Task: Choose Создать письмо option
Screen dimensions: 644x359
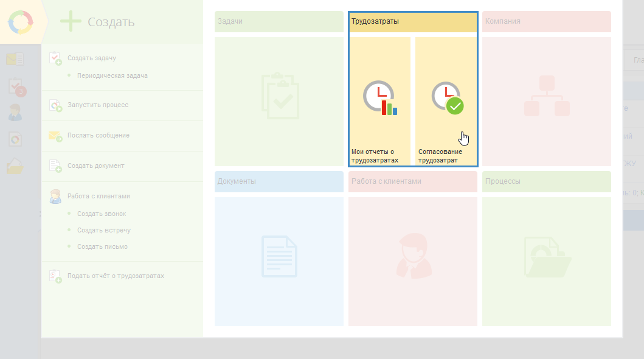Action: 102,246
